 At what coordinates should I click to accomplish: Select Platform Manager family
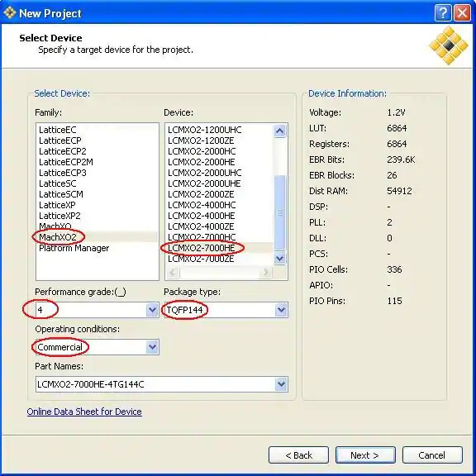[74, 248]
